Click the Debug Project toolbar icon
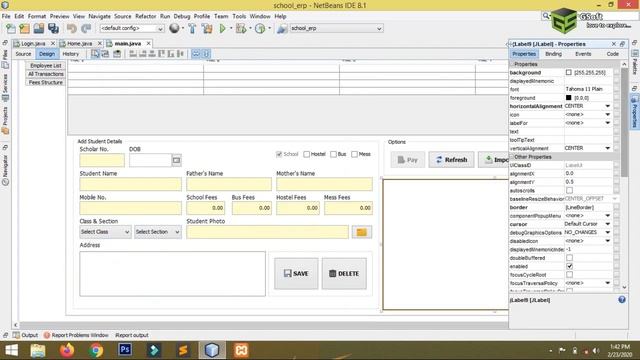The height and width of the screenshot is (360, 640). [241, 28]
